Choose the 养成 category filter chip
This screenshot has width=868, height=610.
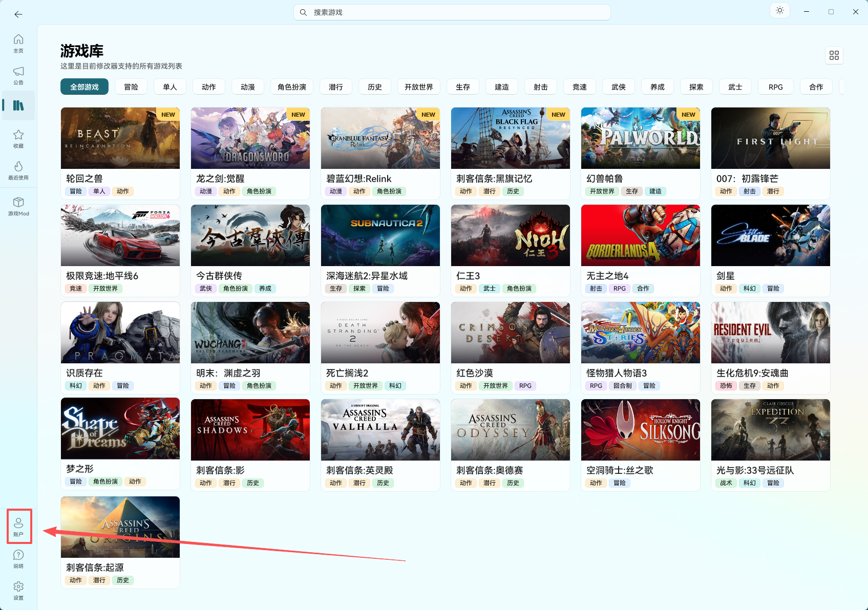click(x=658, y=87)
